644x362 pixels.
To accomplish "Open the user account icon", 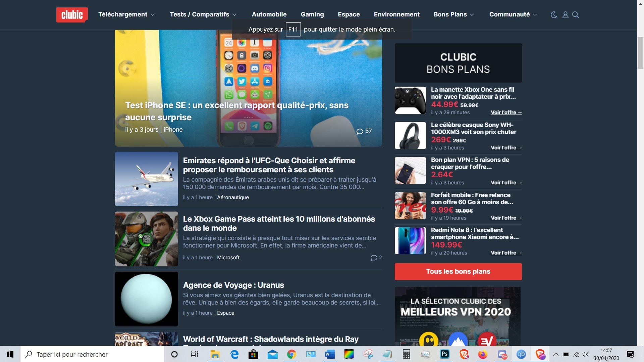I will coord(565,15).
